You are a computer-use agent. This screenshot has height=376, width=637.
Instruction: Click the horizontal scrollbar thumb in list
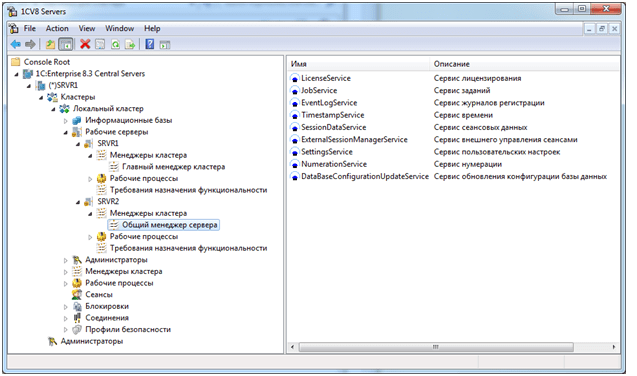coord(436,347)
